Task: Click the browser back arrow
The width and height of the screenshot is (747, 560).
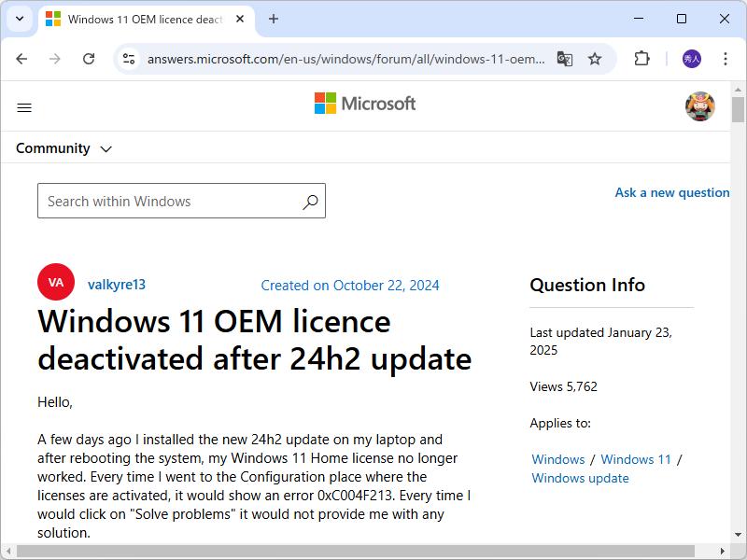Action: tap(21, 58)
